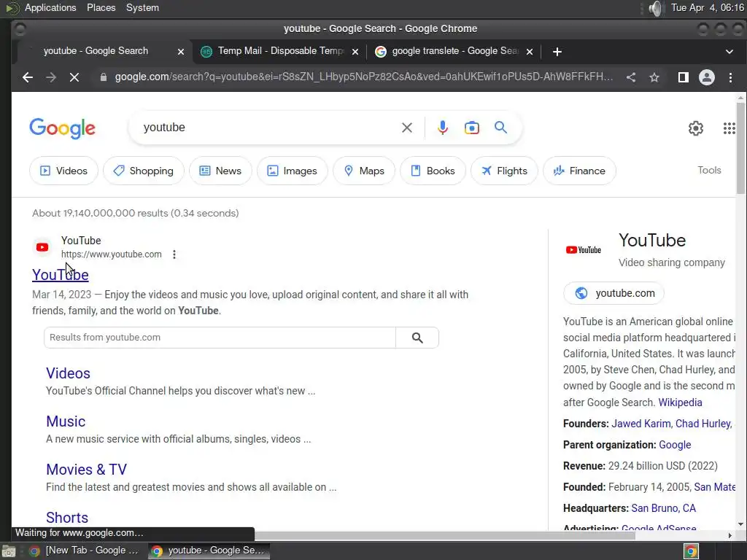Filter results by News

pos(220,171)
